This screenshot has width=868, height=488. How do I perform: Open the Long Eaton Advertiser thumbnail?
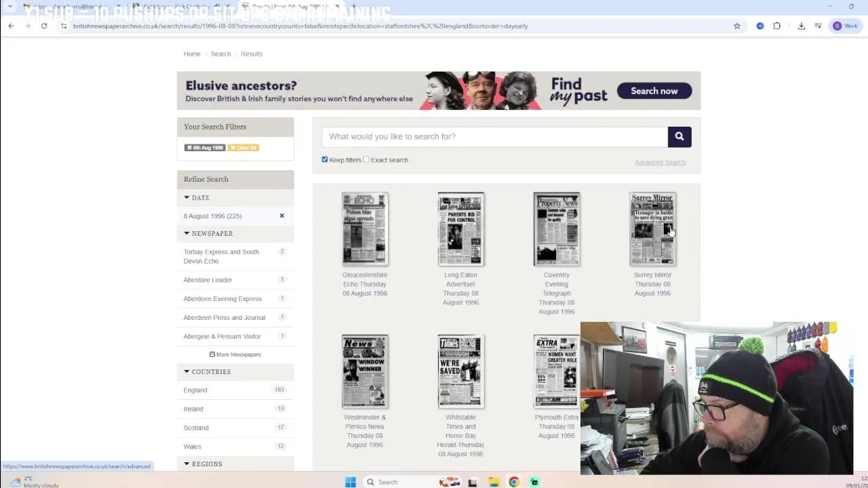pyautogui.click(x=460, y=229)
